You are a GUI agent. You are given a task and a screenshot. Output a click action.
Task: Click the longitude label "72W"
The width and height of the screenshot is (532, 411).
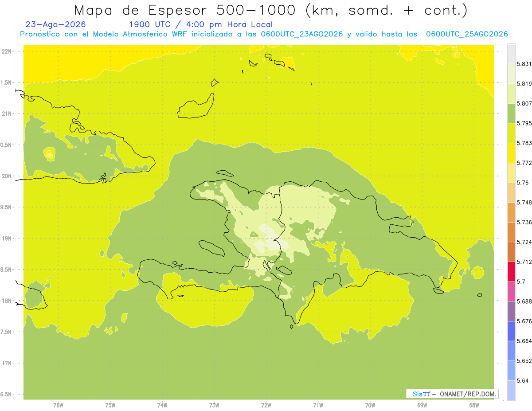coord(266,405)
